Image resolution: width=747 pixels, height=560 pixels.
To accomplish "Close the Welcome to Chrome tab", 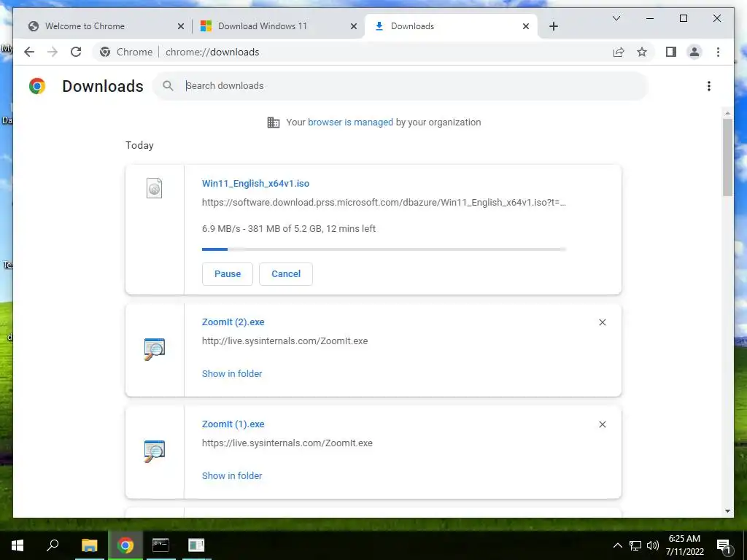I will [181, 26].
